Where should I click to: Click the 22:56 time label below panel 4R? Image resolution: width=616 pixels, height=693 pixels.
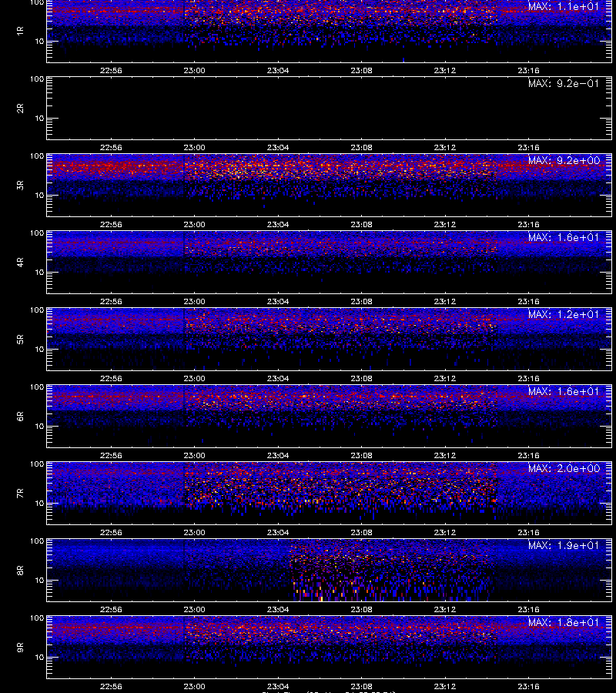(111, 301)
